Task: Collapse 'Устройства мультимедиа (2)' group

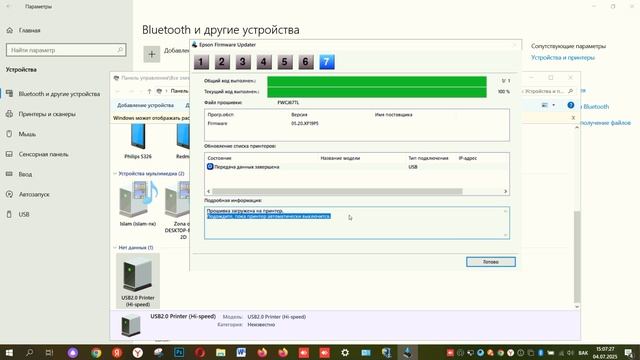Action: coord(115,173)
